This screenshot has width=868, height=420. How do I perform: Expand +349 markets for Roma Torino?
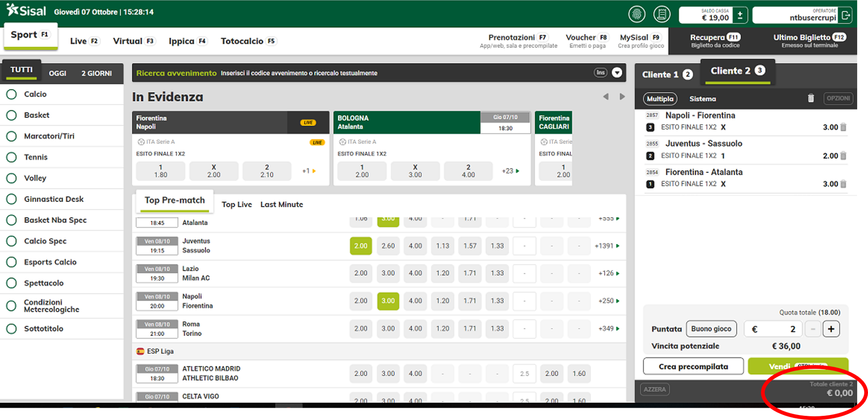click(x=609, y=328)
